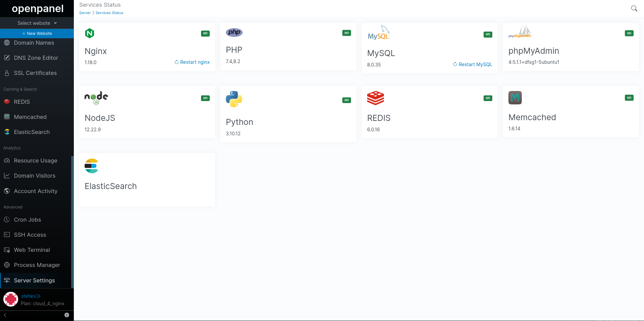Click stefan username link
The height and width of the screenshot is (321, 644).
28,296
